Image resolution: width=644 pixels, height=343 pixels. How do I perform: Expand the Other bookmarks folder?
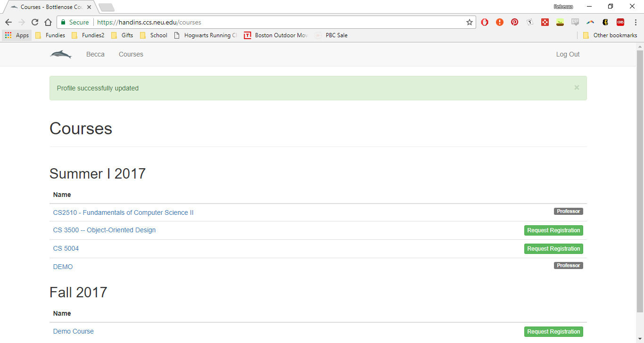610,35
